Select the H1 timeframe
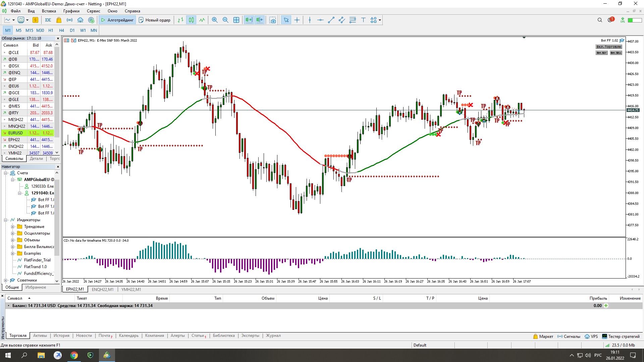Screen dimensions: 644x362 click(51, 30)
